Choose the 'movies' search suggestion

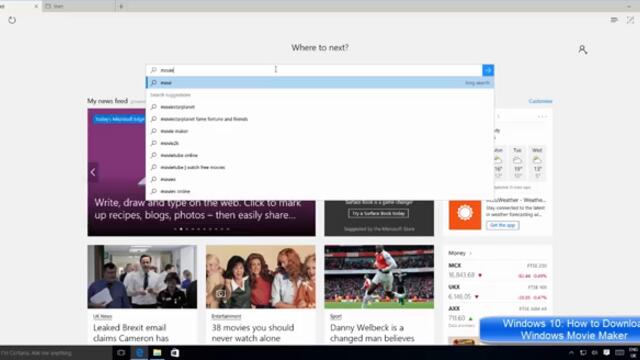pyautogui.click(x=320, y=179)
